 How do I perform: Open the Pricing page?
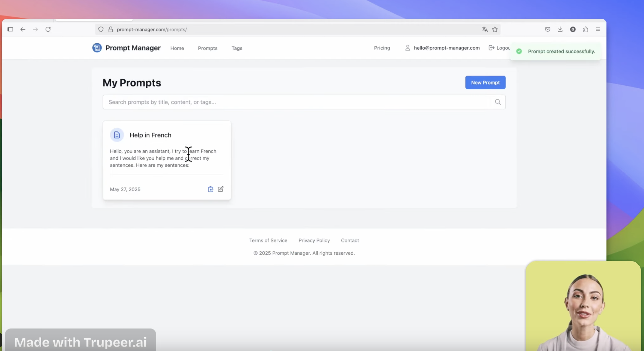click(382, 48)
